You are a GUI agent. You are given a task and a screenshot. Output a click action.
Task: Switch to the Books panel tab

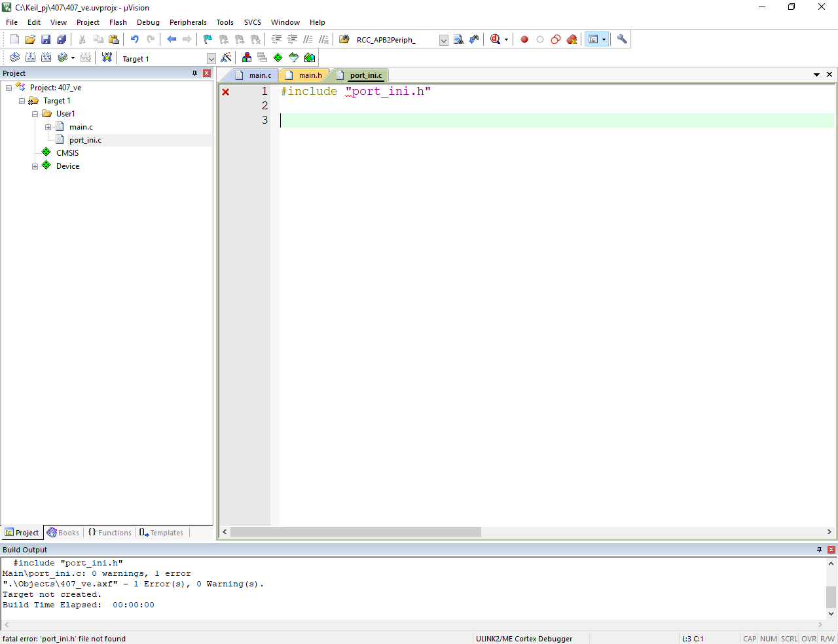pyautogui.click(x=63, y=533)
